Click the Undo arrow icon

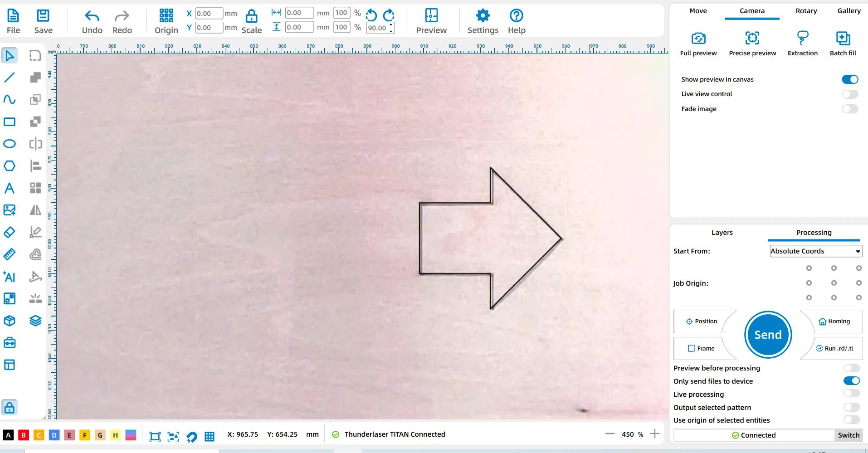point(92,17)
